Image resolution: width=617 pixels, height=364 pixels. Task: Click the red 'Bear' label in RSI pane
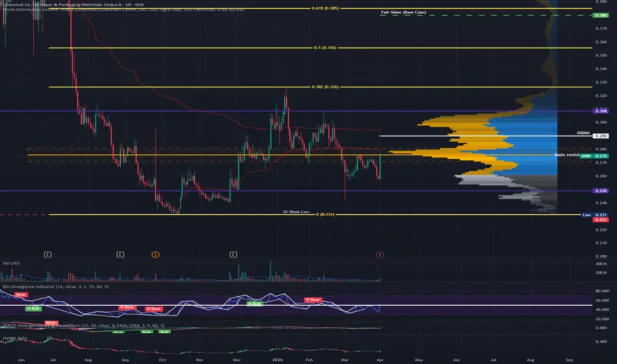pos(21,295)
